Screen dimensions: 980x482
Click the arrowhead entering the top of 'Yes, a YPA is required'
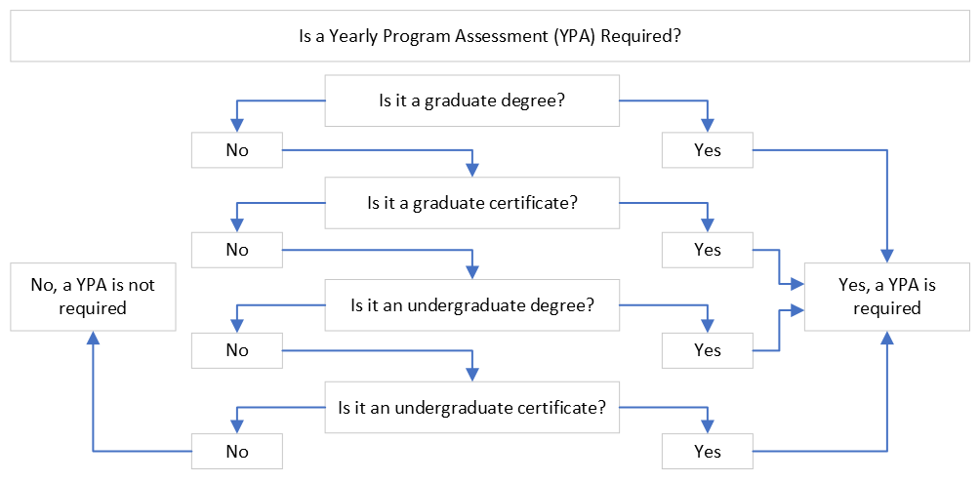tap(886, 257)
